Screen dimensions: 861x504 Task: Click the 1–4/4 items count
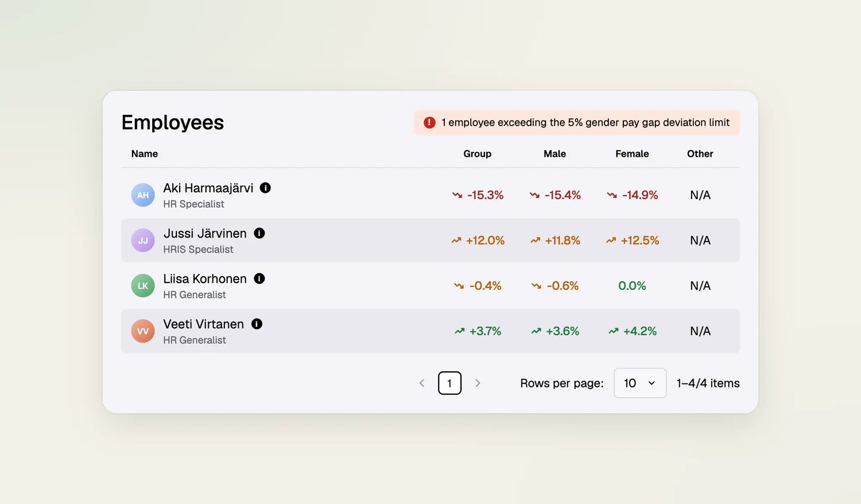[708, 383]
